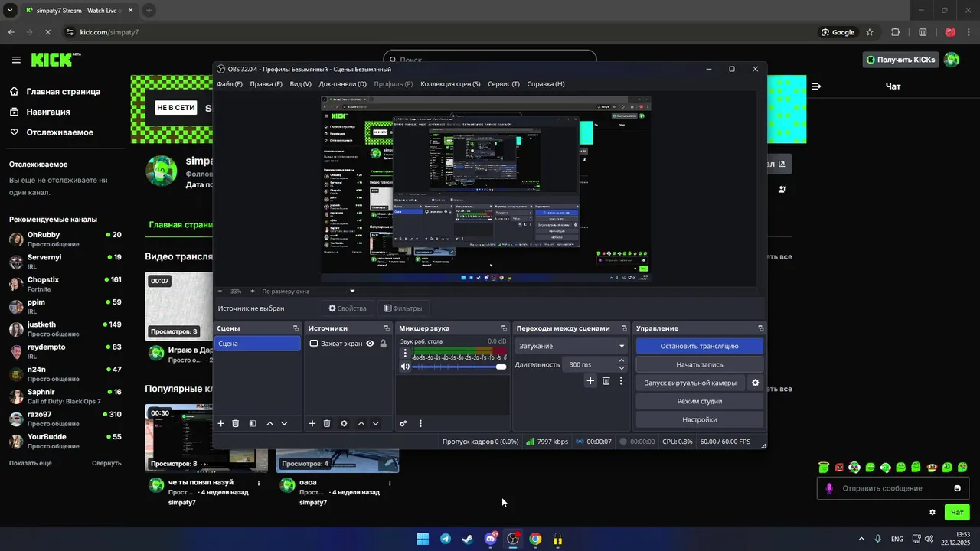
Task: Open Kick chat settings gear icon
Action: click(933, 513)
